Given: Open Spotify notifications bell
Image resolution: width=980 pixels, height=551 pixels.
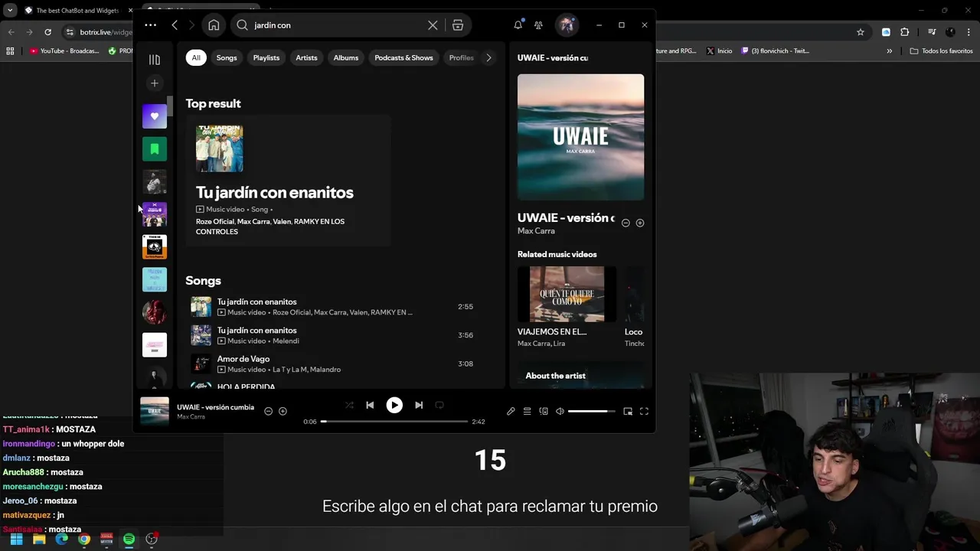Looking at the screenshot, I should [518, 24].
